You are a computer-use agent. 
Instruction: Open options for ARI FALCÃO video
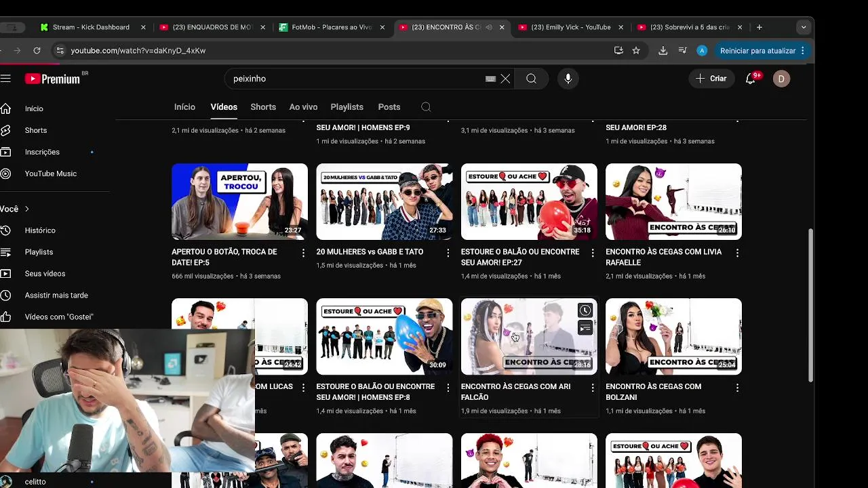pyautogui.click(x=593, y=388)
